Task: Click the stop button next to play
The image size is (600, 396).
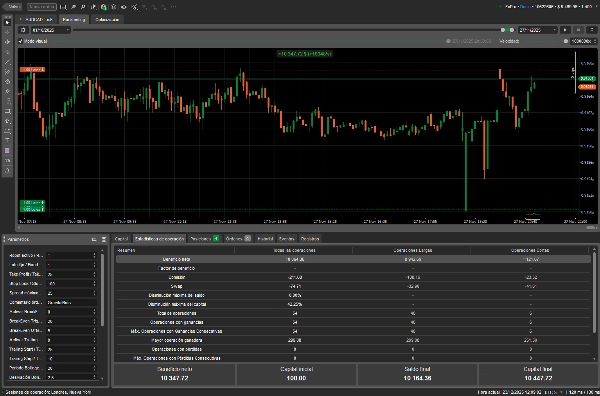Action: coord(578,30)
